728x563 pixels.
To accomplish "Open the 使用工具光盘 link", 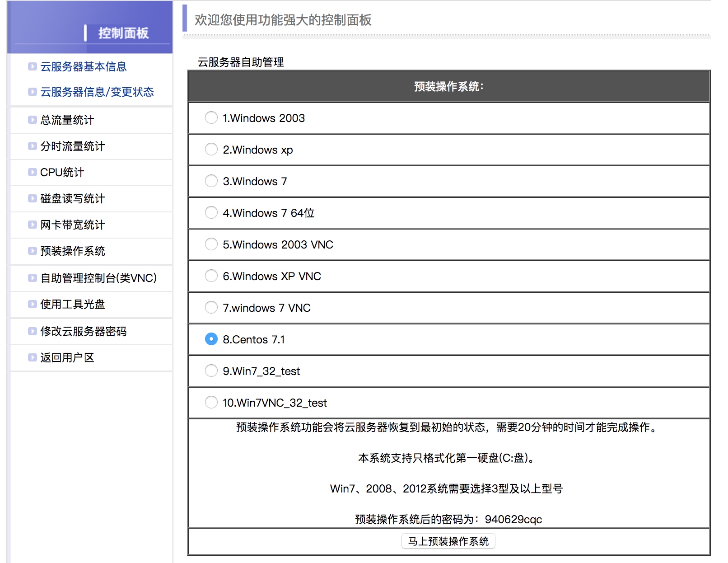I will coord(73,304).
